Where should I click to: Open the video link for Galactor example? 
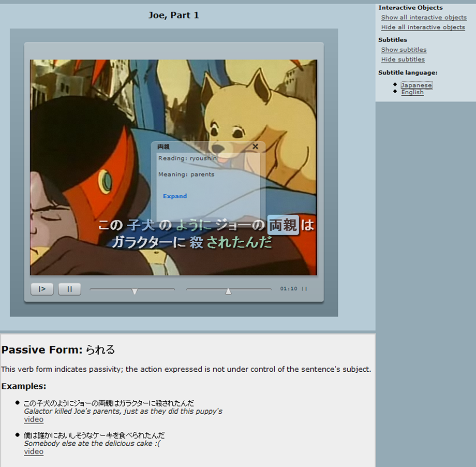tap(34, 419)
